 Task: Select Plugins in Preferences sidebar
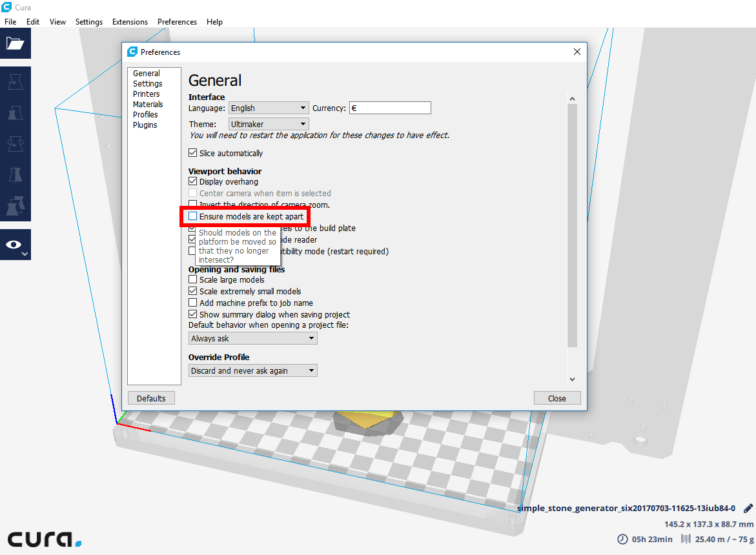(x=145, y=125)
